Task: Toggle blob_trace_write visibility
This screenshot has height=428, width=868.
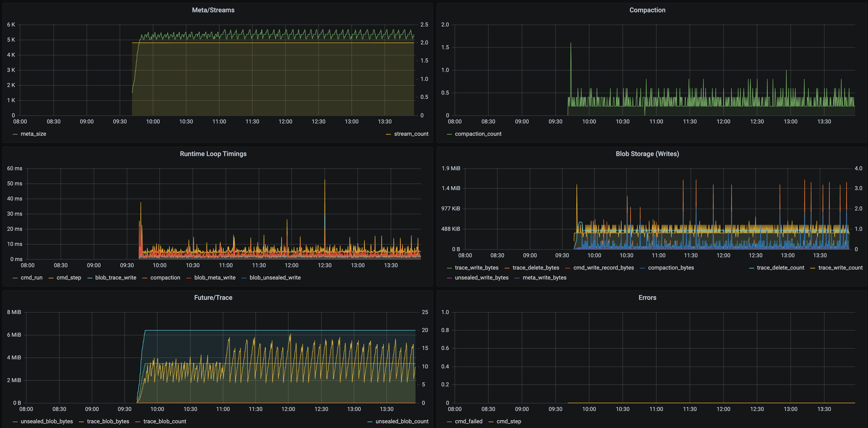Action: click(116, 277)
